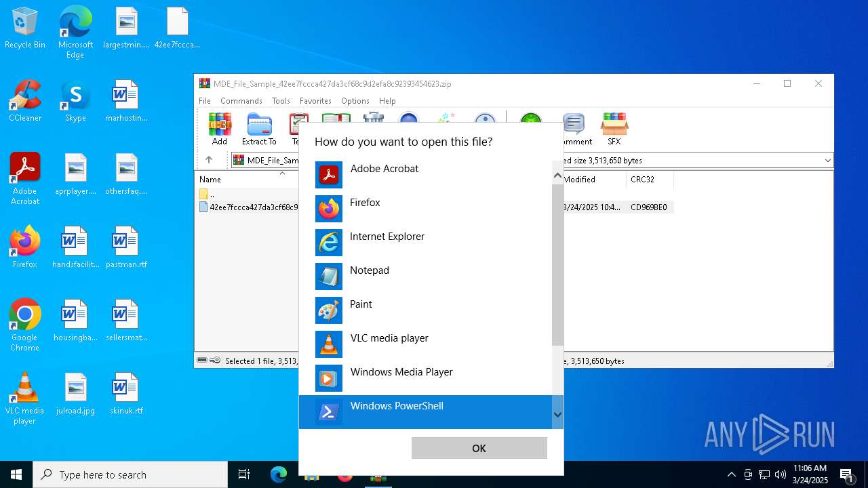Open VLC media player desktop shortcut

point(25,399)
